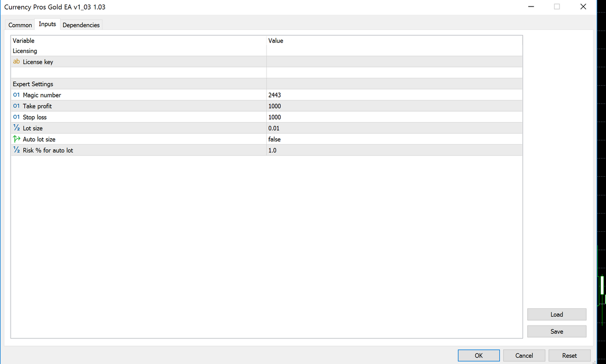Select the Inputs tab
The width and height of the screenshot is (606, 364).
(47, 24)
